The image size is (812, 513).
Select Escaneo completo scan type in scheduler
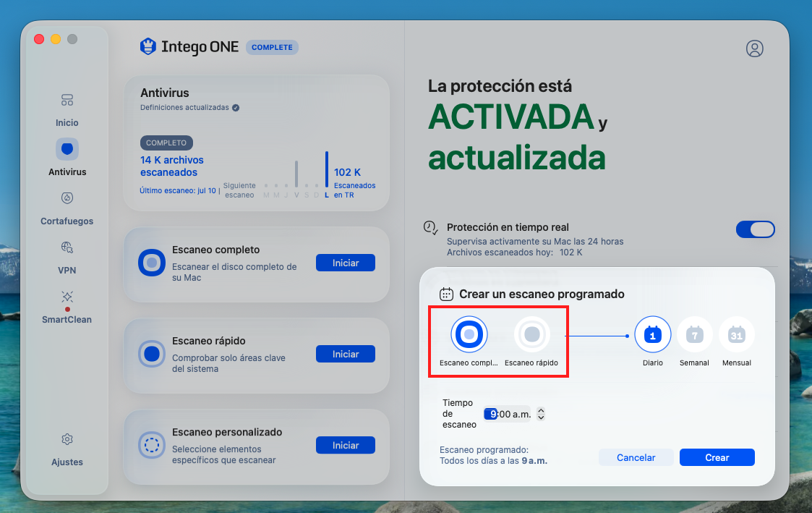pos(469,334)
